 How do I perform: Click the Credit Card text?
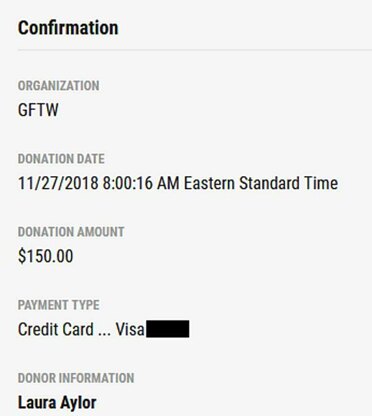coord(56,329)
